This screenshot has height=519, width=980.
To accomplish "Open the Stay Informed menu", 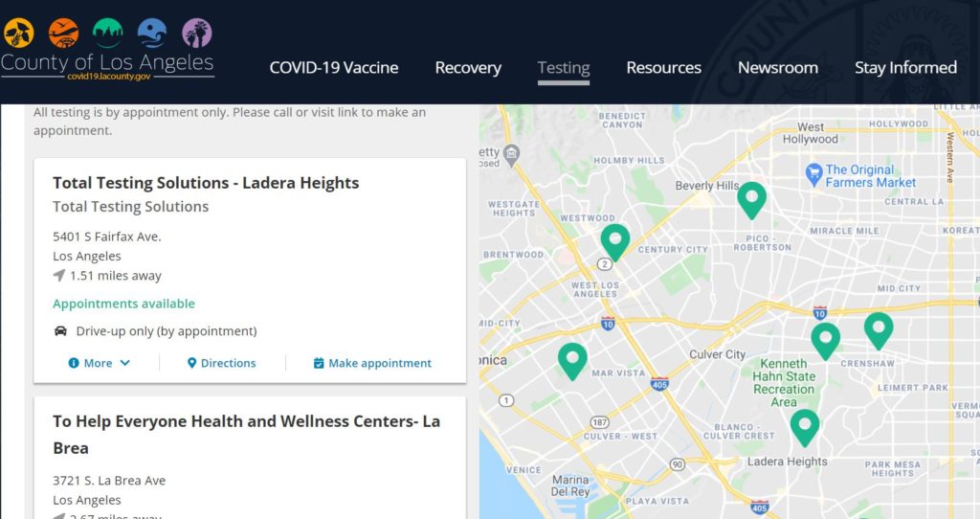I will pyautogui.click(x=905, y=68).
